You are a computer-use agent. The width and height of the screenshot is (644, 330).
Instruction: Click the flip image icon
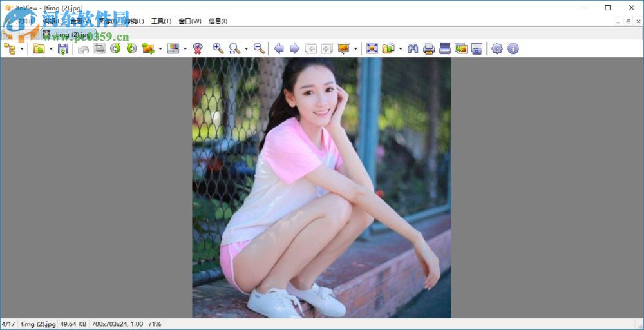tap(148, 49)
